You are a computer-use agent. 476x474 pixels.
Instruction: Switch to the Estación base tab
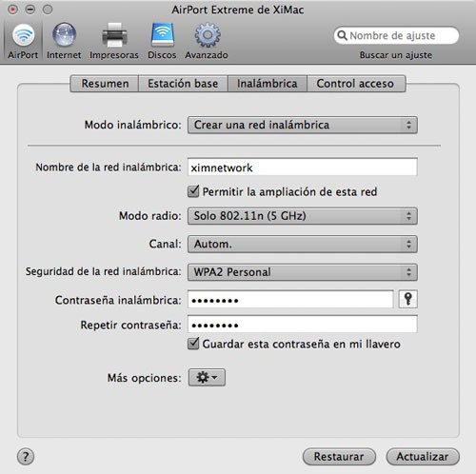[x=183, y=84]
